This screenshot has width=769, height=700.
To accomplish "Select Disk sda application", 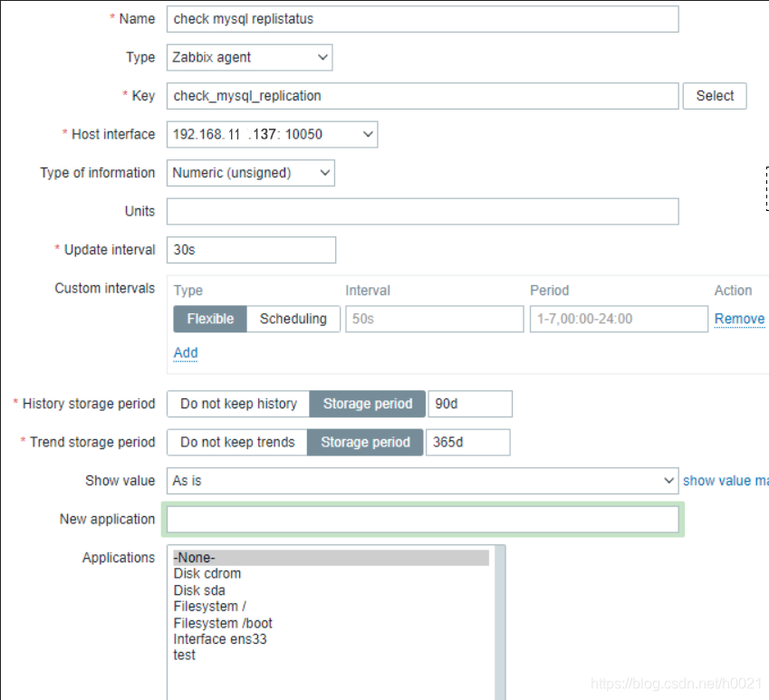I will point(331,590).
